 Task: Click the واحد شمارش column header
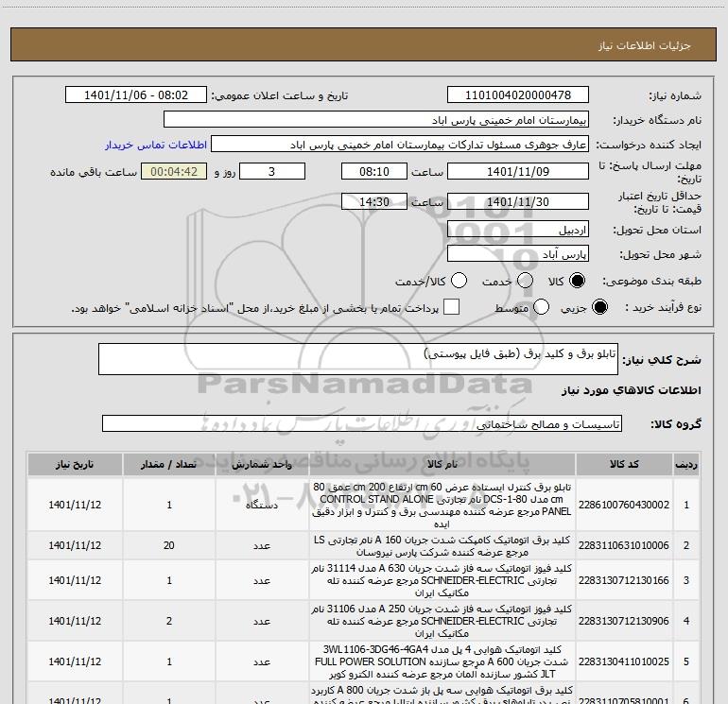click(x=262, y=464)
